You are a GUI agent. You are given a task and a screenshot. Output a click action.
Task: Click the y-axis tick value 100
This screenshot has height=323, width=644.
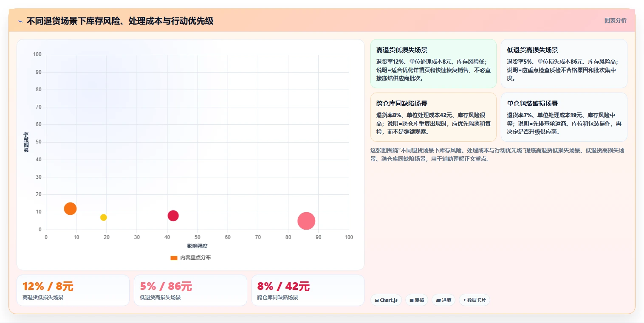(37, 54)
